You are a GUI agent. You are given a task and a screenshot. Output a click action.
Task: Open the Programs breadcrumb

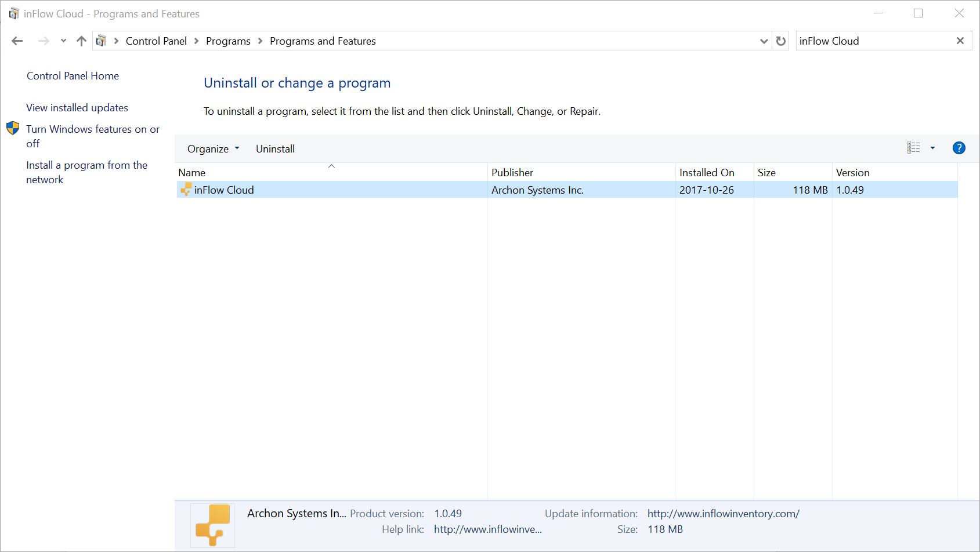coord(228,41)
